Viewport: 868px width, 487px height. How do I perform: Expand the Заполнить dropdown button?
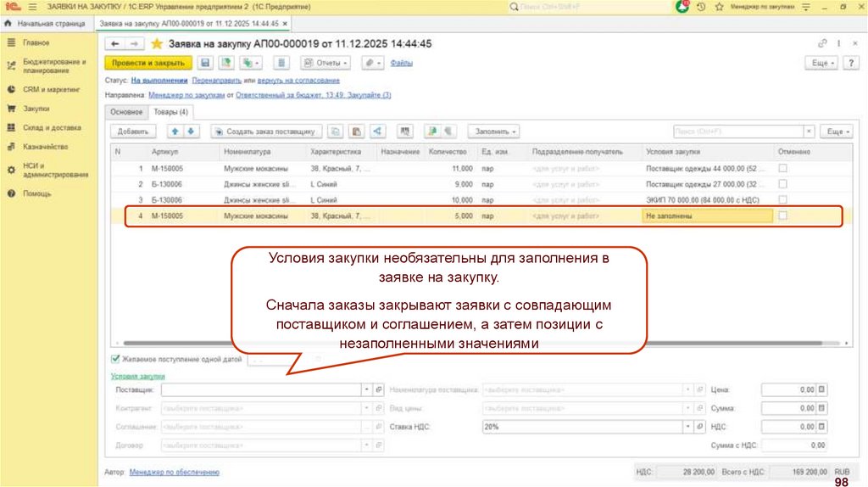pos(496,132)
